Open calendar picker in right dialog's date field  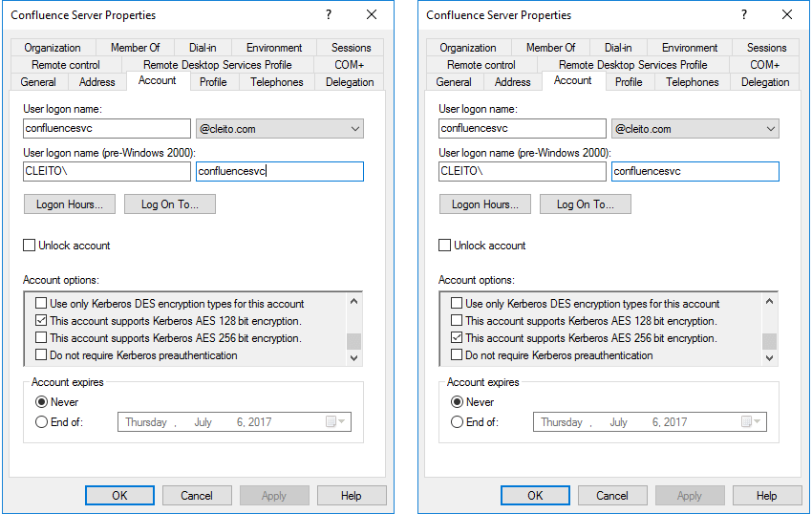point(750,421)
